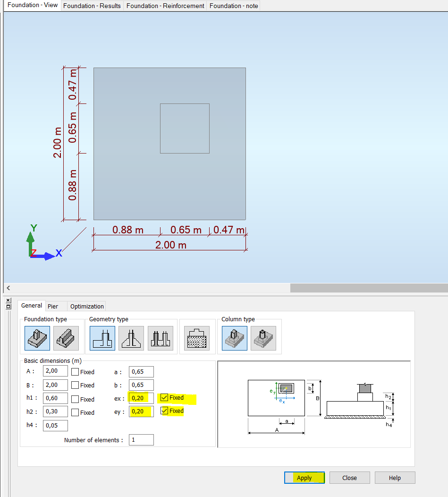Screen dimensions: 448x497
Task: Select the concrete column type
Action: tap(234, 337)
